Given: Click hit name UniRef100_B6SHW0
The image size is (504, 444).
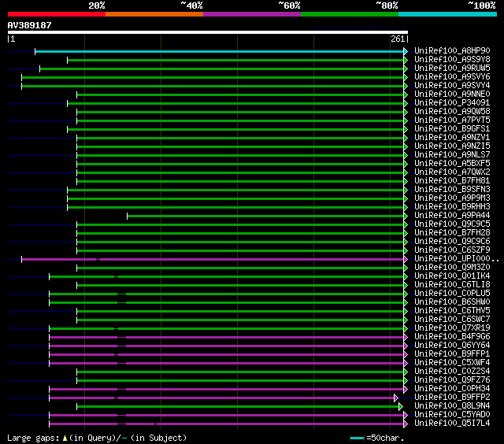Looking at the screenshot, I should [x=452, y=302].
